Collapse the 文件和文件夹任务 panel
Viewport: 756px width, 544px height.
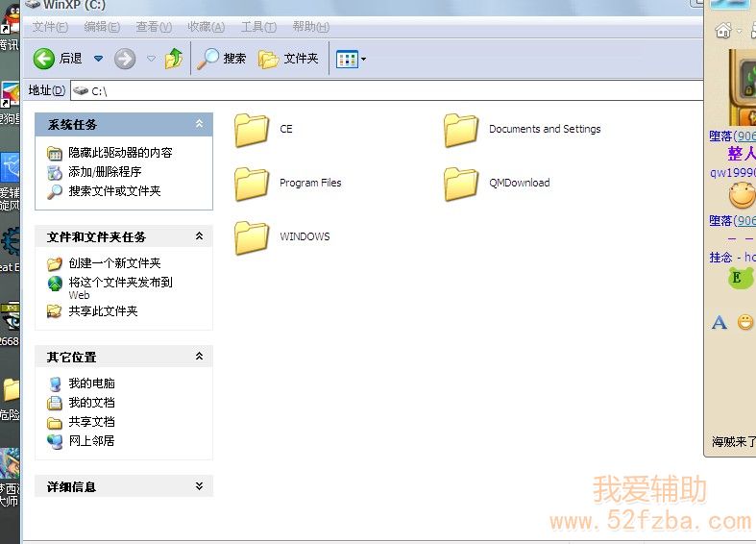199,236
